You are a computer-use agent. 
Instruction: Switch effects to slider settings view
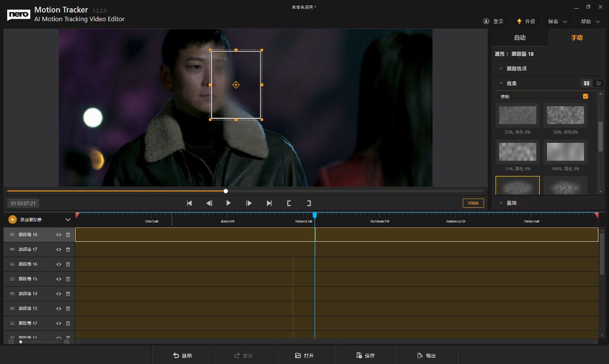coord(598,83)
